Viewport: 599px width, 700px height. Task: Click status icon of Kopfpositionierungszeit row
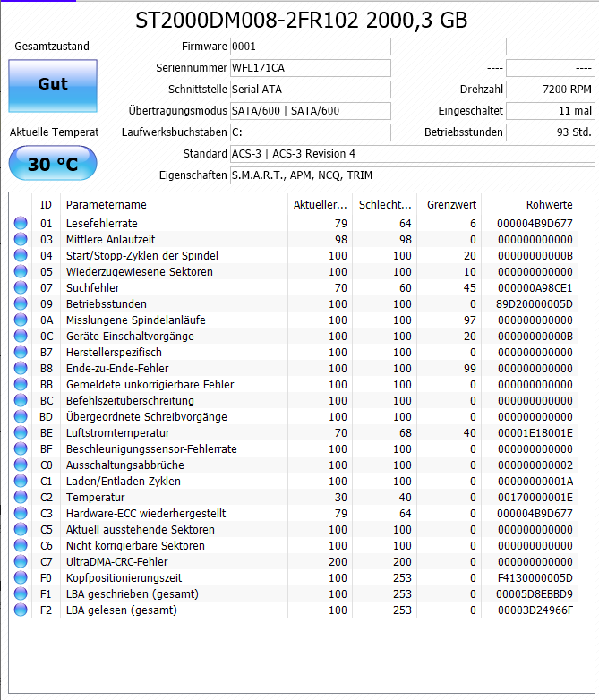click(21, 576)
